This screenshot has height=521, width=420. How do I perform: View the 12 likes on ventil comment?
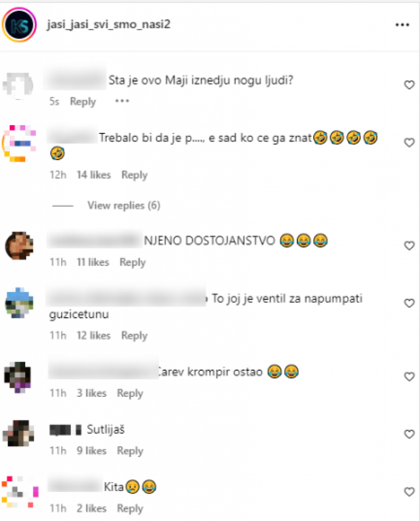point(94,335)
